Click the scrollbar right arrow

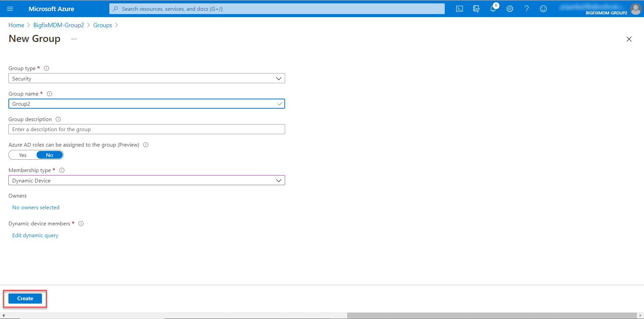[x=640, y=316]
